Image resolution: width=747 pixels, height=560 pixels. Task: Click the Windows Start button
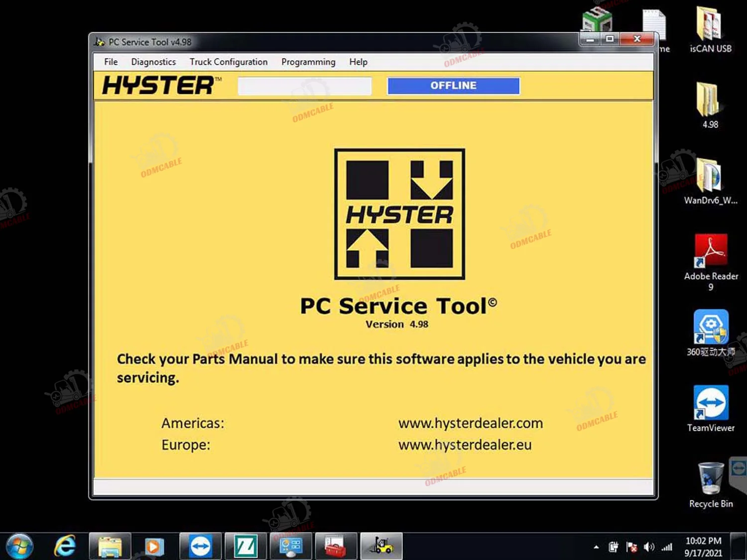(20, 546)
